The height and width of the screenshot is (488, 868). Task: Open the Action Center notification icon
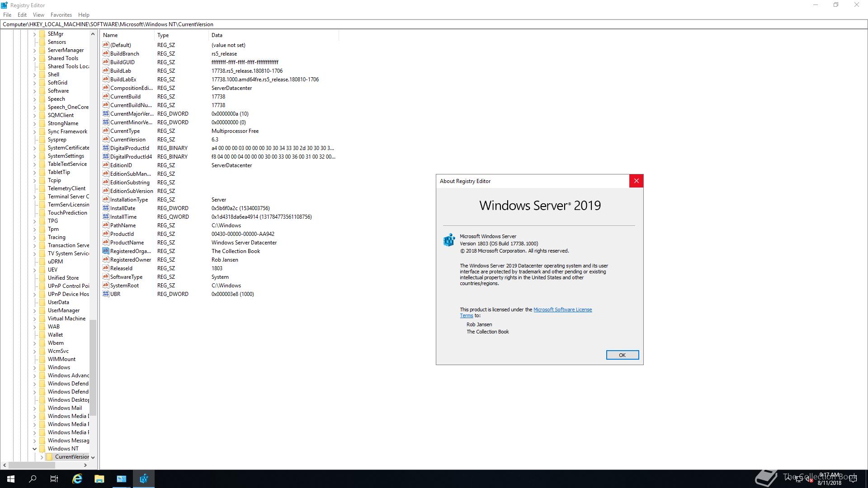853,479
